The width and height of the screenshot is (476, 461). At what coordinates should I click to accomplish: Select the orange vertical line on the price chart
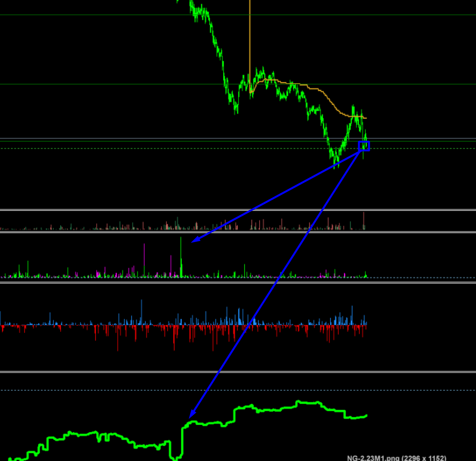250,46
